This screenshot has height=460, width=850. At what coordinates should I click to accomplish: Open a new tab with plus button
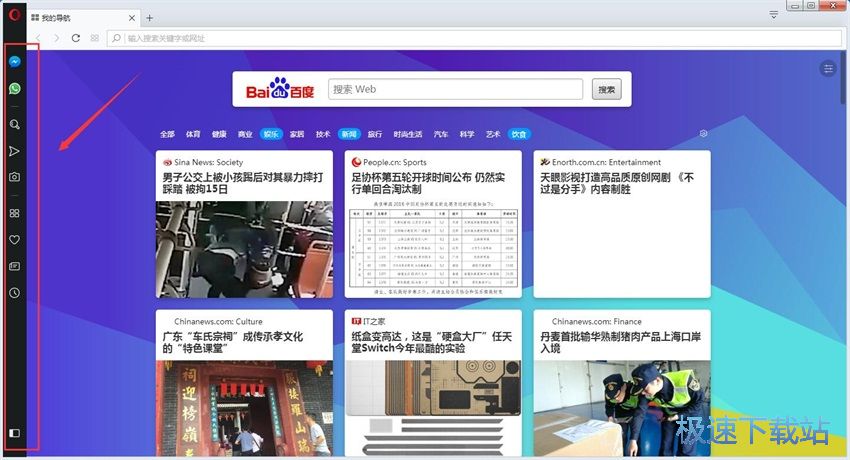[150, 18]
